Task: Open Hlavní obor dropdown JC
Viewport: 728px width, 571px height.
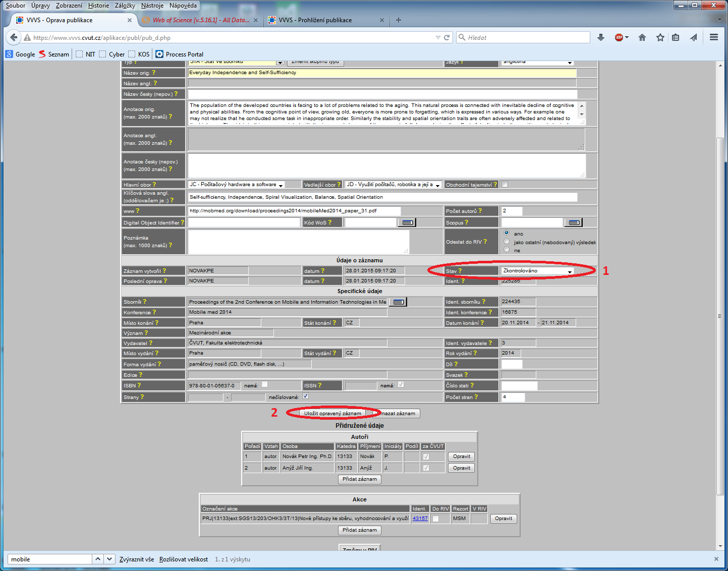Action: (x=236, y=185)
